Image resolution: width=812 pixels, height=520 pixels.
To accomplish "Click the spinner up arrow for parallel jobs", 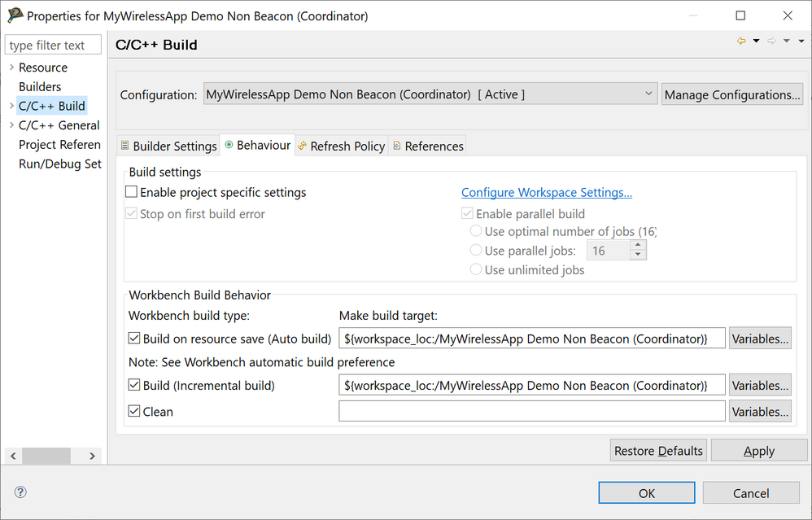I will [x=639, y=247].
